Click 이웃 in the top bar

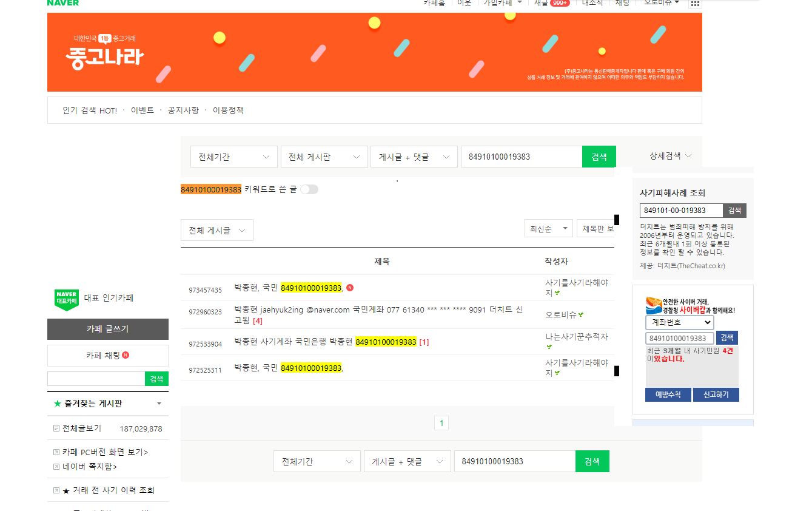click(464, 2)
